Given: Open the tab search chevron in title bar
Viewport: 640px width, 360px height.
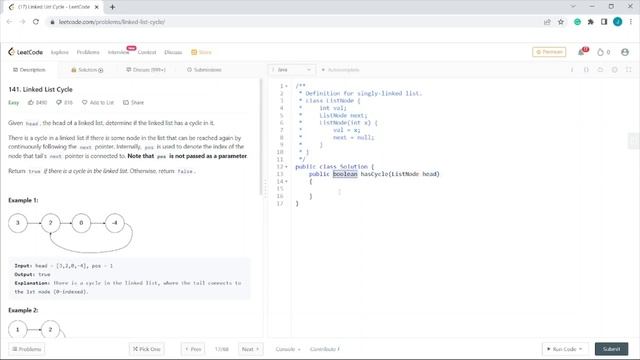Looking at the screenshot, I should (573, 7).
